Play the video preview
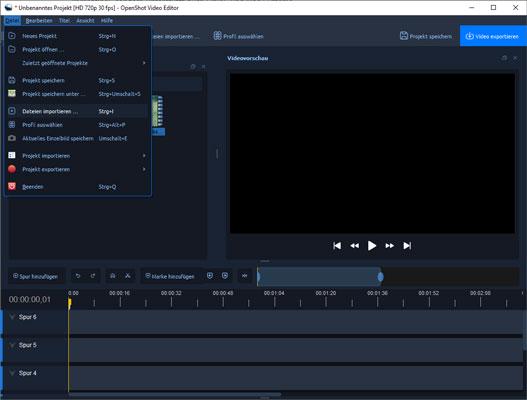 pyautogui.click(x=372, y=246)
